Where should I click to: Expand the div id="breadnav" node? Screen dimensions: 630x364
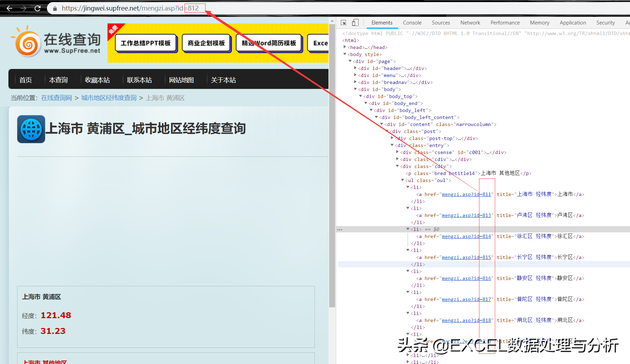coord(355,82)
